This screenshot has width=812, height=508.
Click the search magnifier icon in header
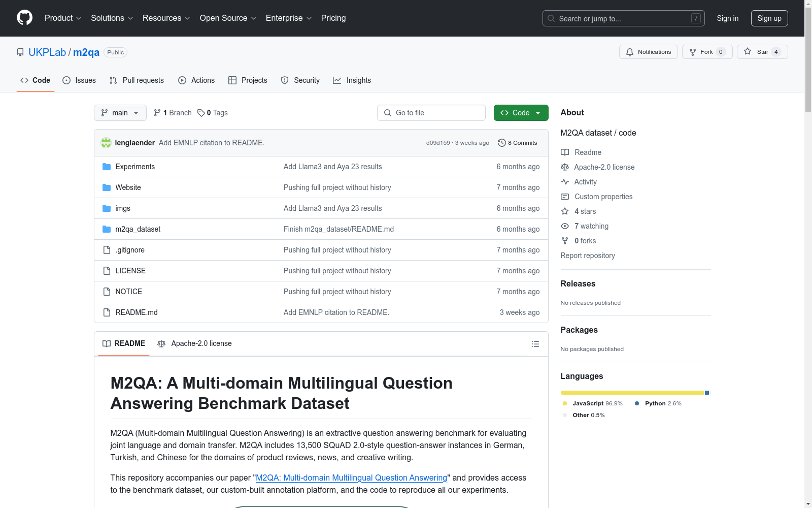pyautogui.click(x=551, y=18)
